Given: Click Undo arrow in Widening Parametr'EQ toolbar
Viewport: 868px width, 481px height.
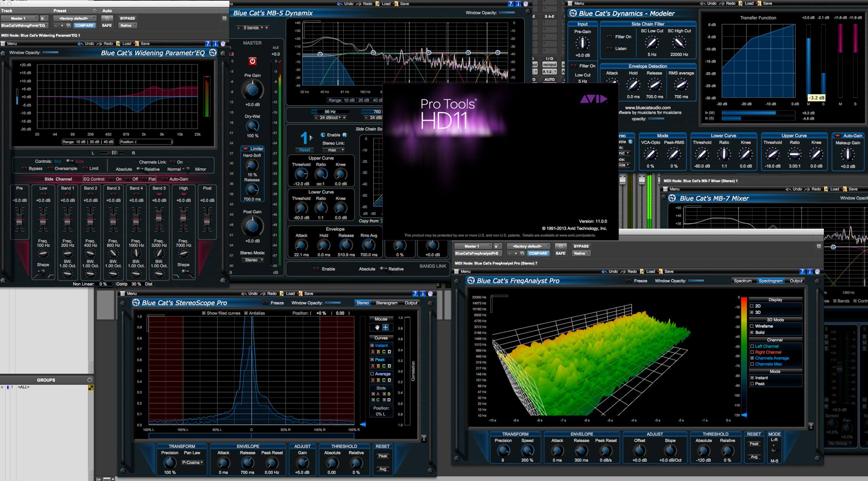Looking at the screenshot, I should click(x=81, y=43).
